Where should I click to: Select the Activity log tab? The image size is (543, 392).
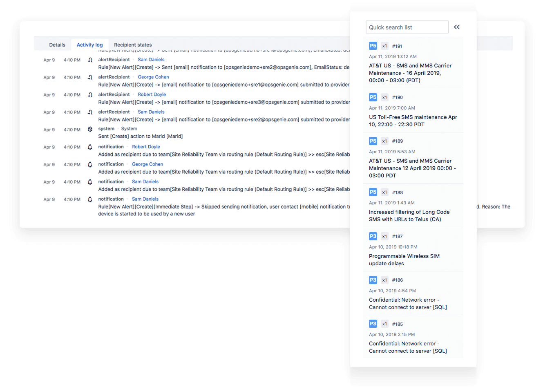90,45
